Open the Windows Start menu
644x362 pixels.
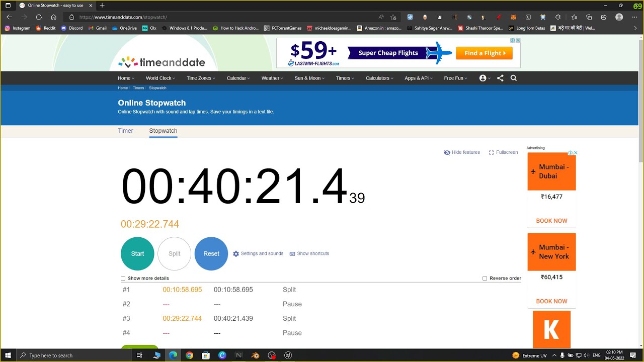pyautogui.click(x=8, y=355)
